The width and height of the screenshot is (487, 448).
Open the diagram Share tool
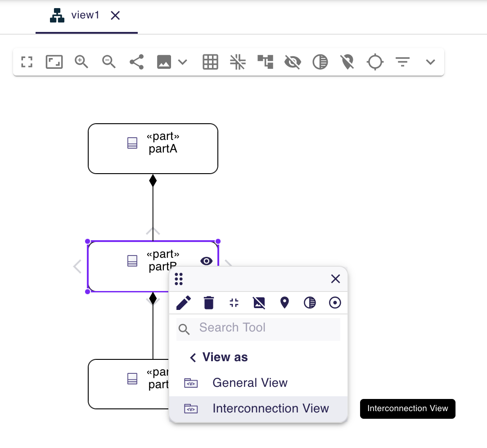click(136, 62)
